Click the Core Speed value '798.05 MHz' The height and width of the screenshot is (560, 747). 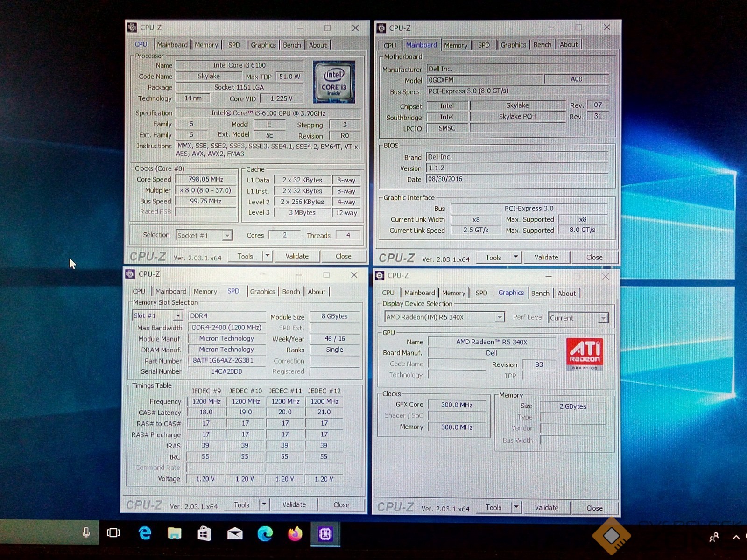point(206,179)
